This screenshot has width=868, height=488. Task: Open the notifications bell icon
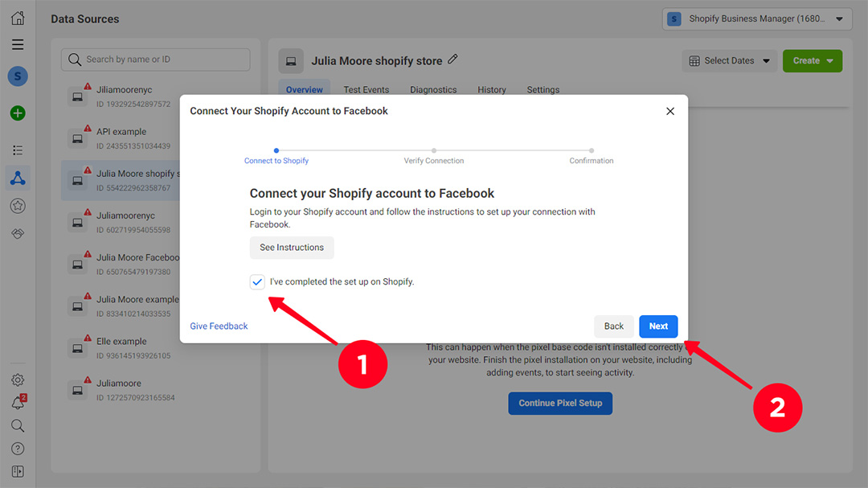18,403
